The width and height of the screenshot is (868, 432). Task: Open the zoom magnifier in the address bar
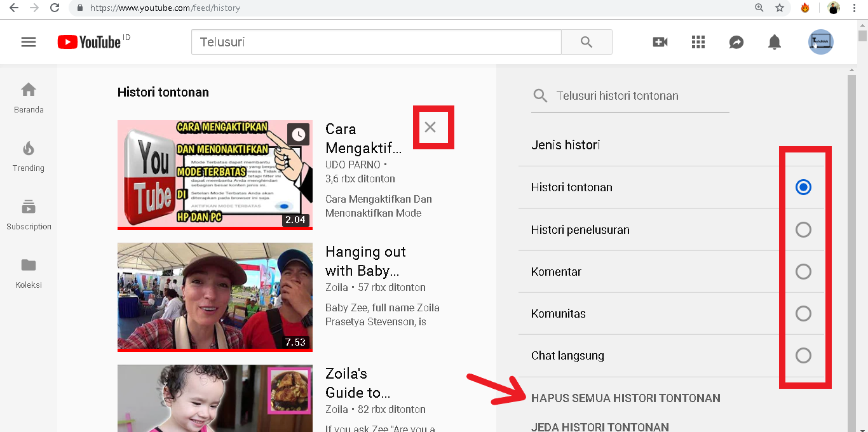pos(759,8)
